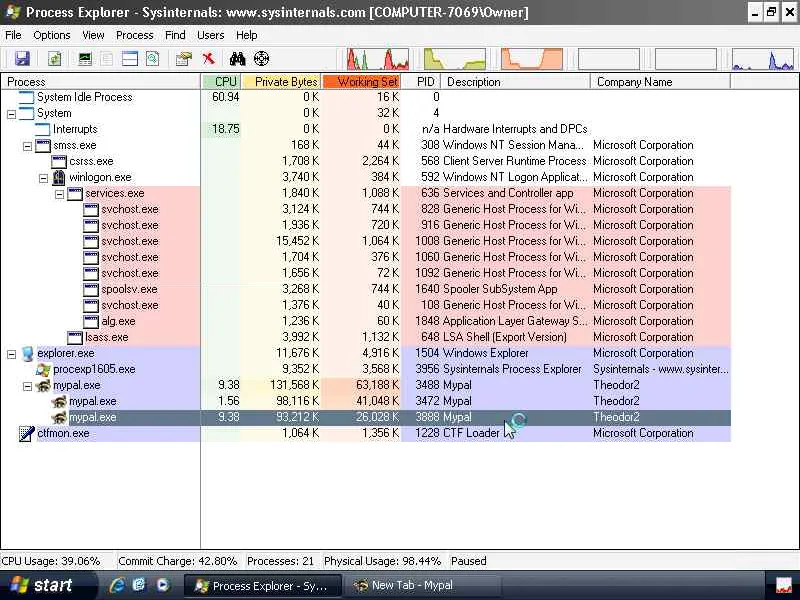Screen dimensions: 800x600
Task: Open the Process menu
Action: 135,35
